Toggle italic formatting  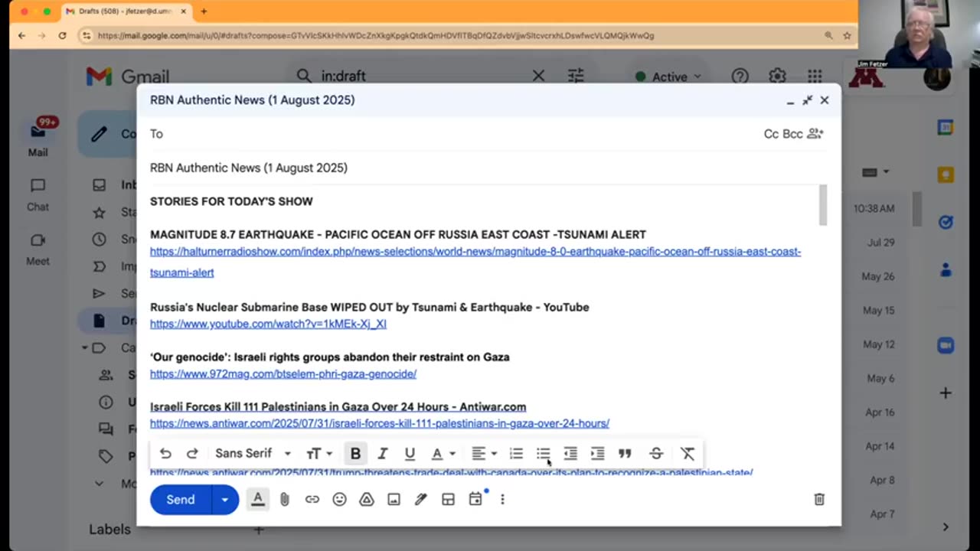tap(383, 454)
